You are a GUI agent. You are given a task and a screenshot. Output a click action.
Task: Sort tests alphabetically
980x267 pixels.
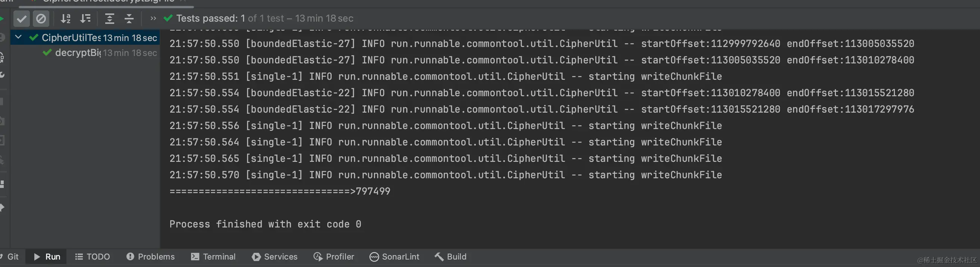point(65,18)
